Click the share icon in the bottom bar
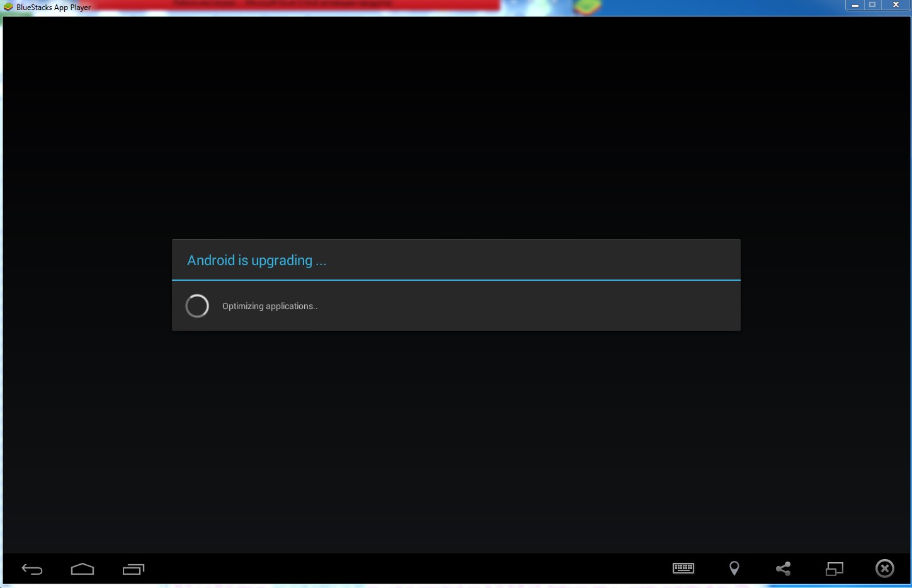 pyautogui.click(x=784, y=568)
